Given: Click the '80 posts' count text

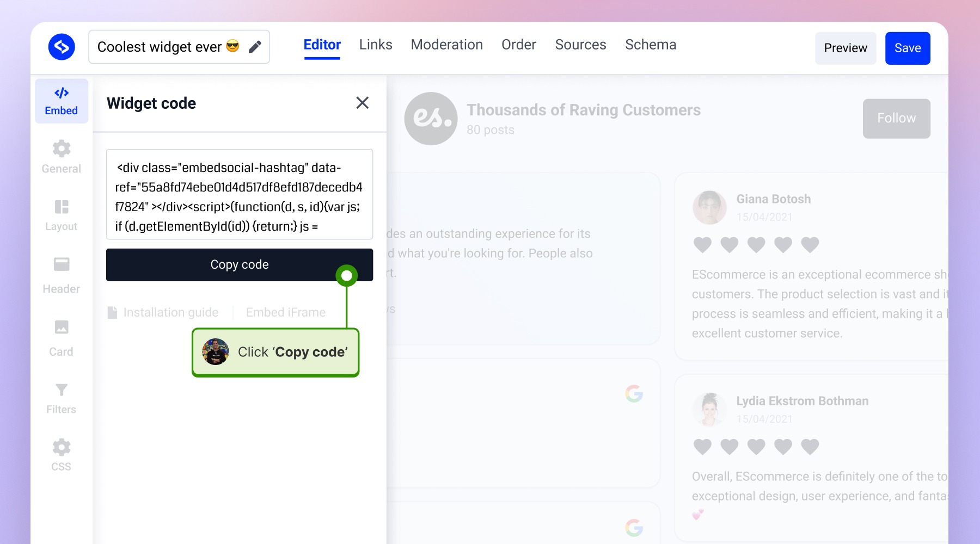Looking at the screenshot, I should click(x=491, y=130).
